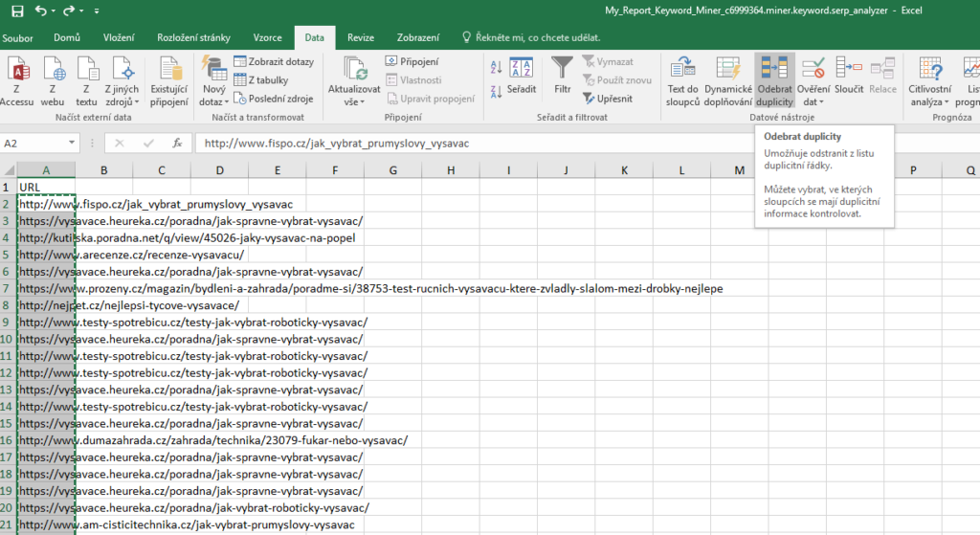
Task: Open the Nový dotaz dropdown
Action: pos(213,81)
